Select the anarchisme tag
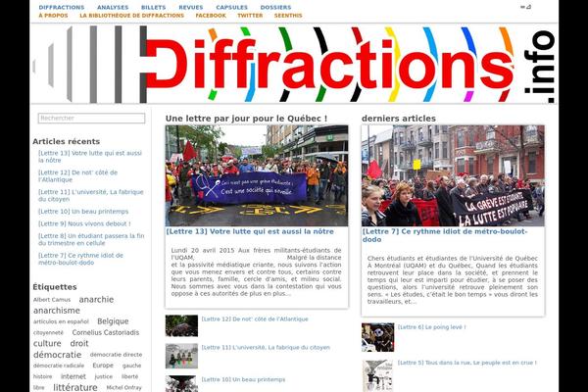Viewport: 588px width, 392px height. pos(57,311)
